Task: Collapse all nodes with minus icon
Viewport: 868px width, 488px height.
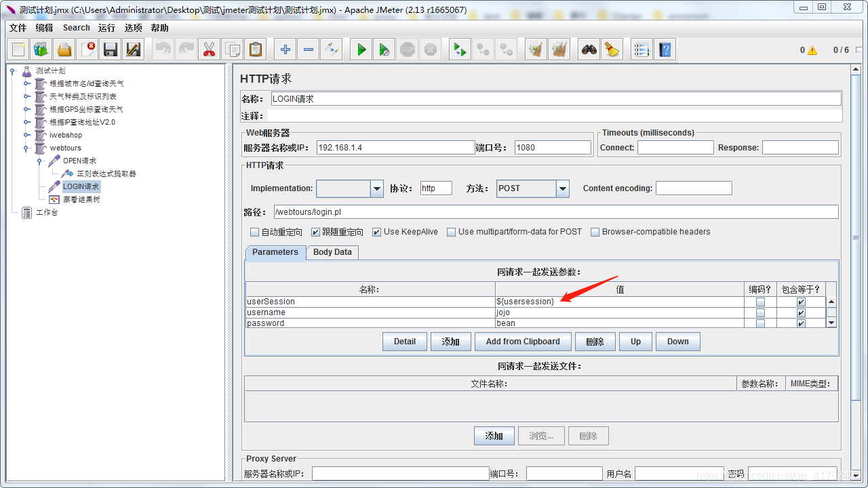Action: coord(309,49)
